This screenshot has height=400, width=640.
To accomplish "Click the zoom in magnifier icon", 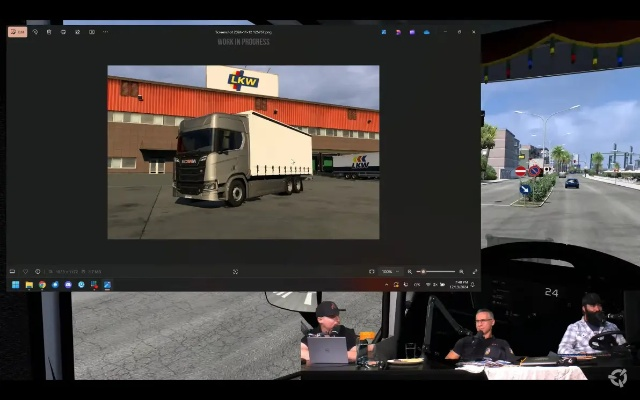I will tap(463, 271).
